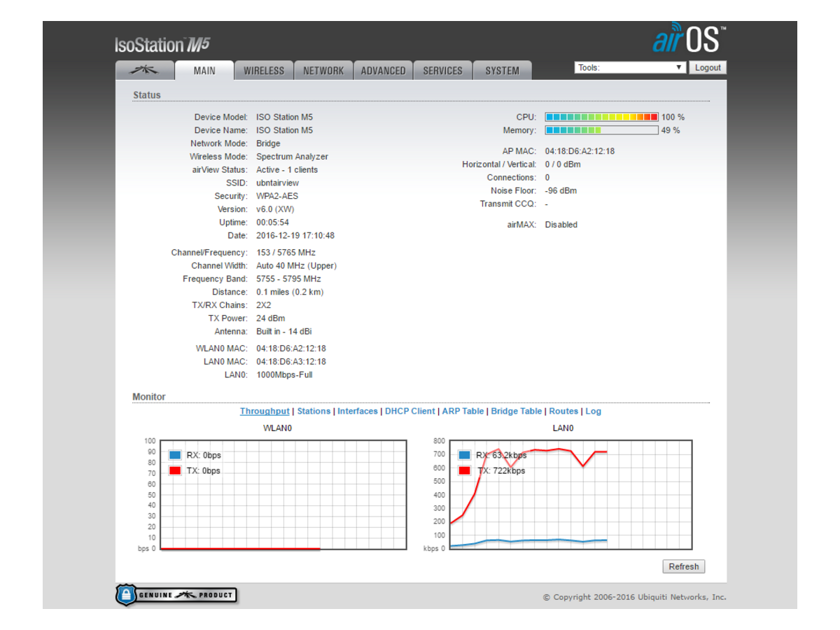Click the Frequency Band value 5755 - 5795 MHz
Image resolution: width=840 pixels, height=630 pixels.
(288, 279)
